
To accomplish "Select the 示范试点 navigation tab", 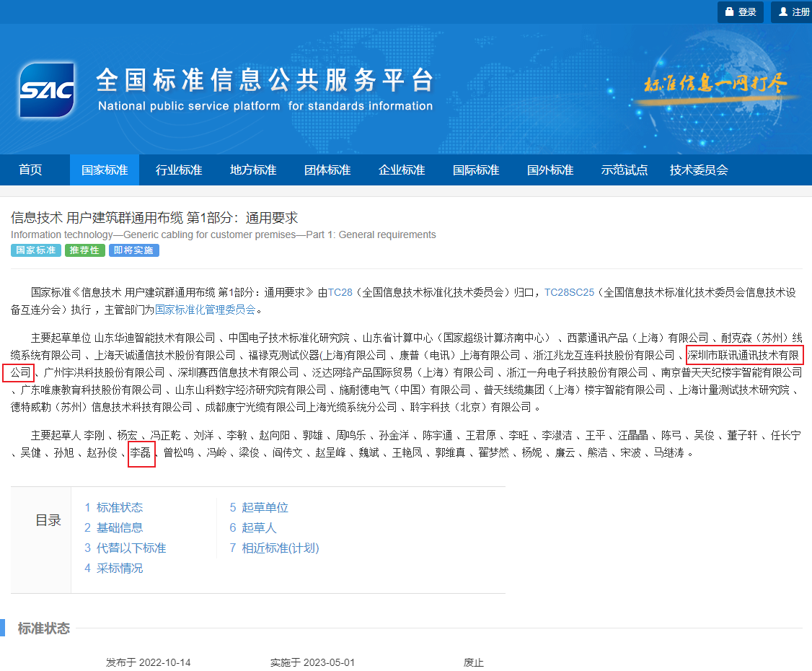I will pyautogui.click(x=625, y=170).
